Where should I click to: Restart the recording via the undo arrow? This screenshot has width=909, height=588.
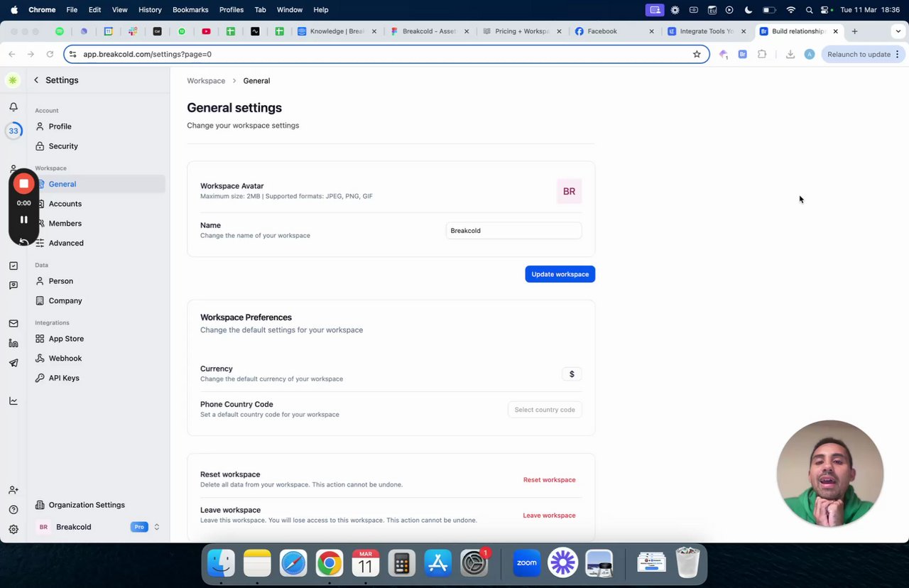click(x=23, y=241)
